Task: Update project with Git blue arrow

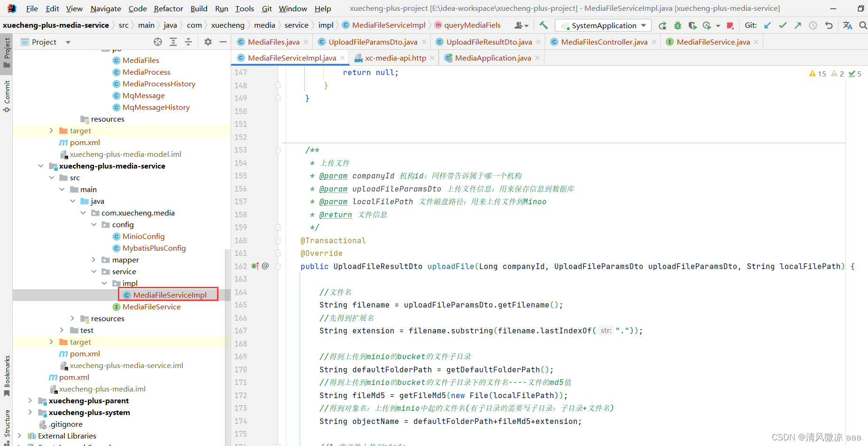Action: tap(767, 25)
